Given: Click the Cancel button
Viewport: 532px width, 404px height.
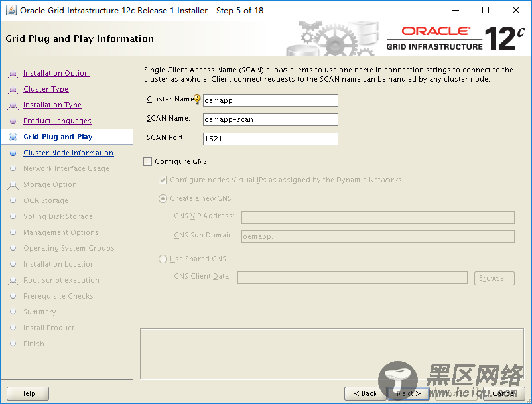Looking at the screenshot, I should point(504,393).
